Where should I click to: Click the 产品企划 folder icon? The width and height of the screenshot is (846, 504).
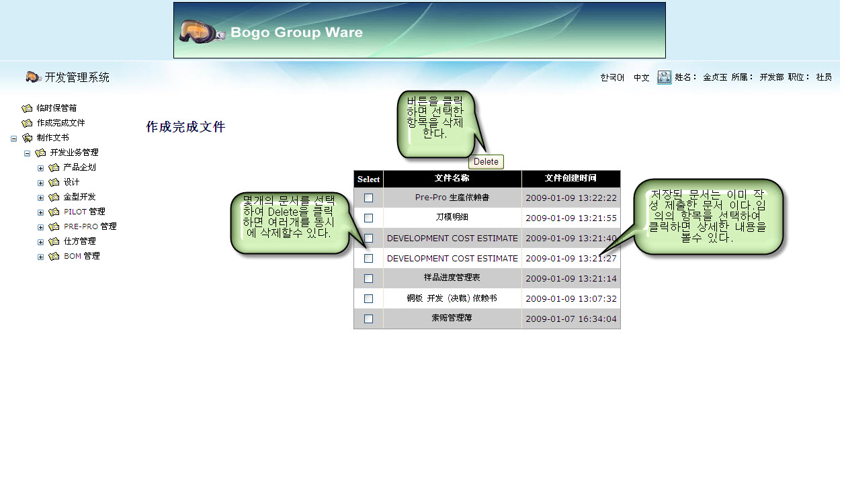tap(54, 167)
